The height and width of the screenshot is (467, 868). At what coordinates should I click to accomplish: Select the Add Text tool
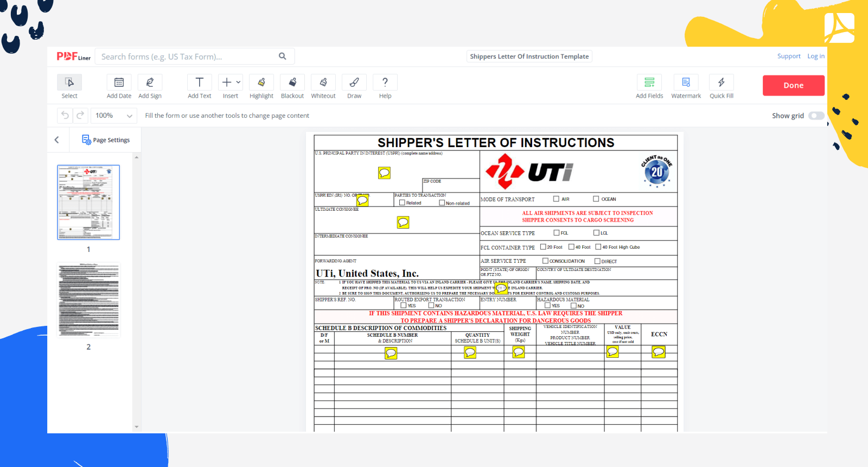pos(200,83)
